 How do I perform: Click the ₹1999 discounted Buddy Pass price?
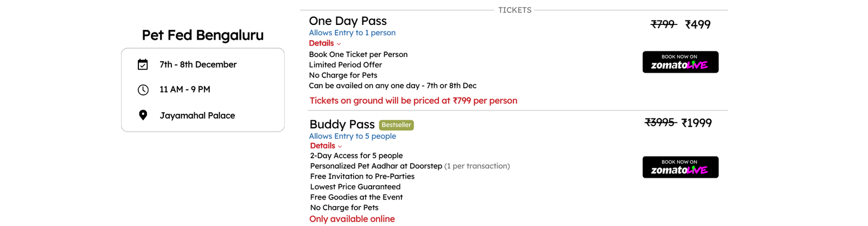[697, 123]
